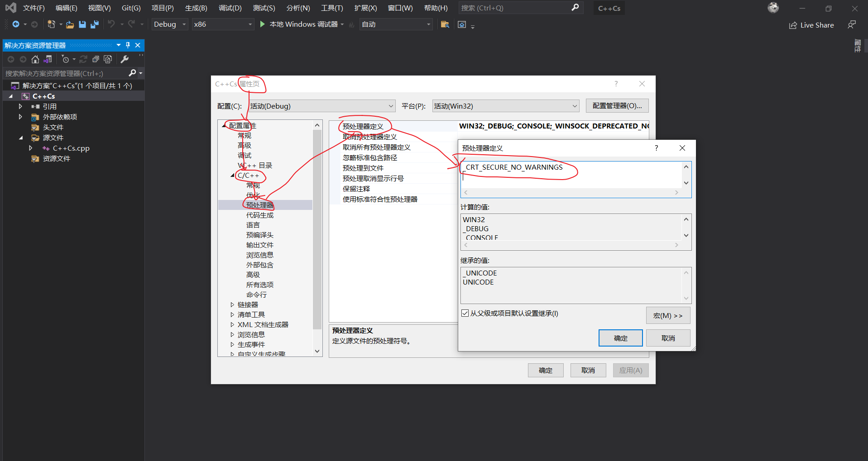Screen dimensions: 868x461
Task: Click the help question mark in preprocessor dialog
Action: point(657,148)
